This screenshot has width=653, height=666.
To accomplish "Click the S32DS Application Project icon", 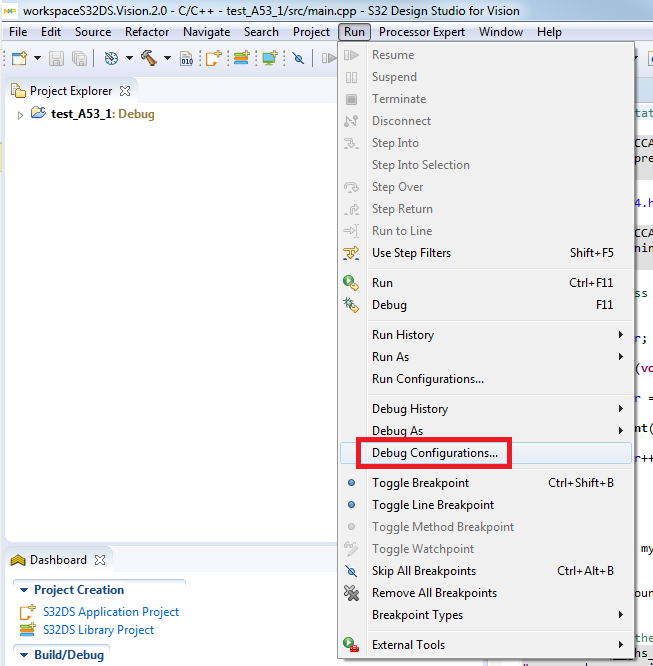I will click(28, 612).
